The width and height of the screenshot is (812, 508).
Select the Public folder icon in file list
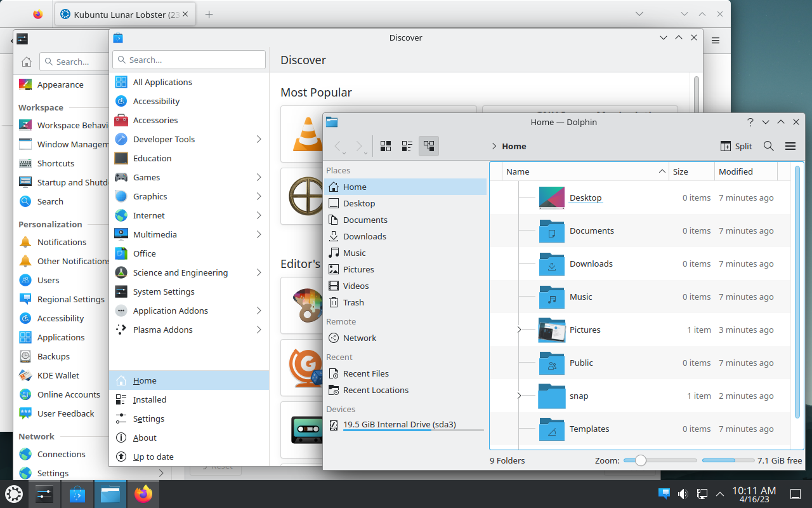552,363
